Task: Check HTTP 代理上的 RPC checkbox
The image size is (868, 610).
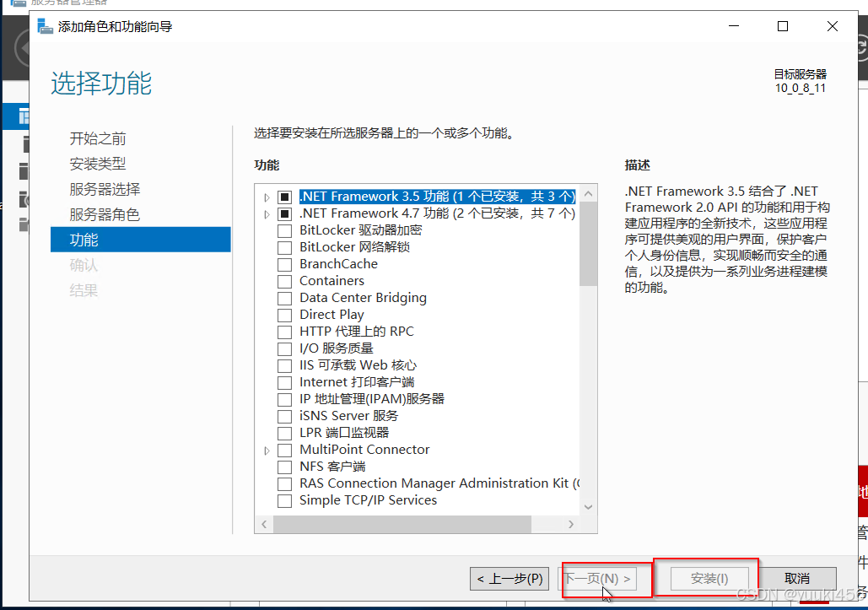Action: (x=284, y=332)
